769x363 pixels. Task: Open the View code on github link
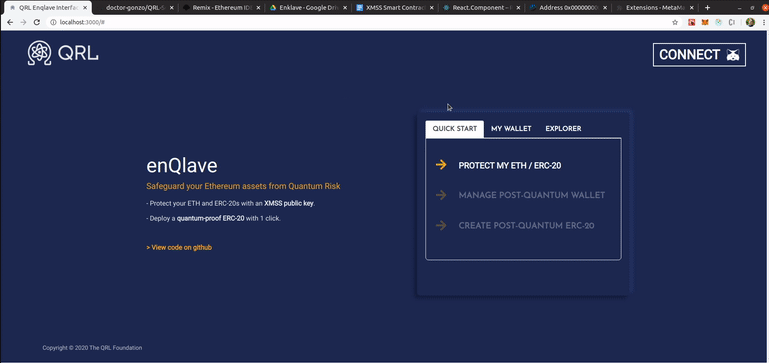tap(179, 247)
